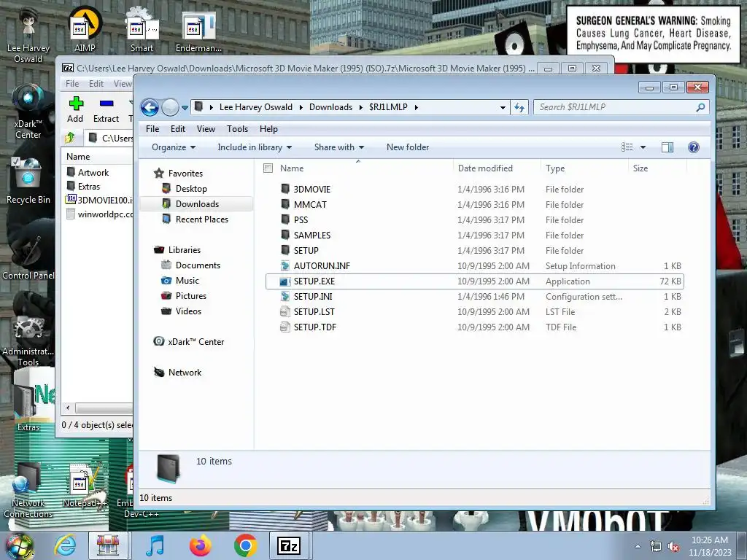Expand the address bar history dropdown
The width and height of the screenshot is (747, 560).
[x=503, y=108]
